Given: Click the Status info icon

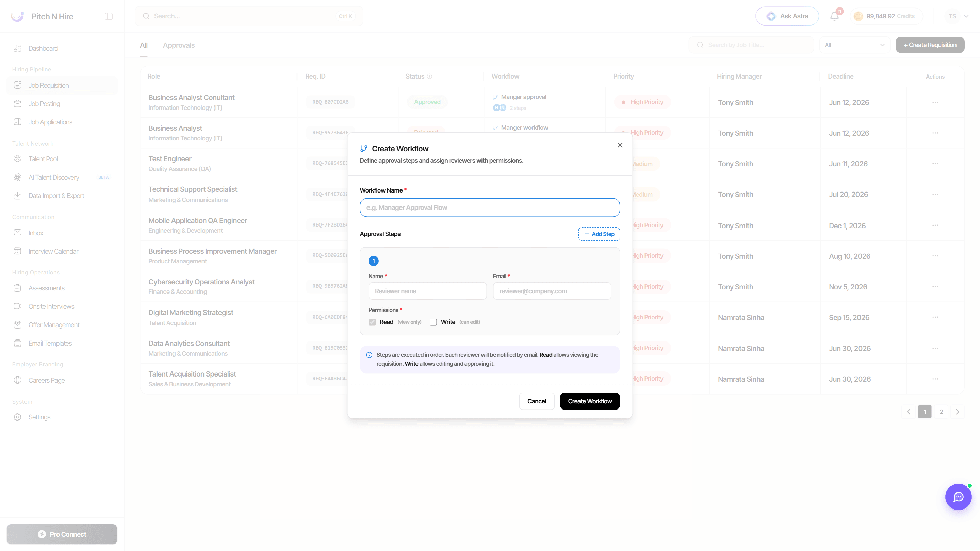Looking at the screenshot, I should [429, 77].
